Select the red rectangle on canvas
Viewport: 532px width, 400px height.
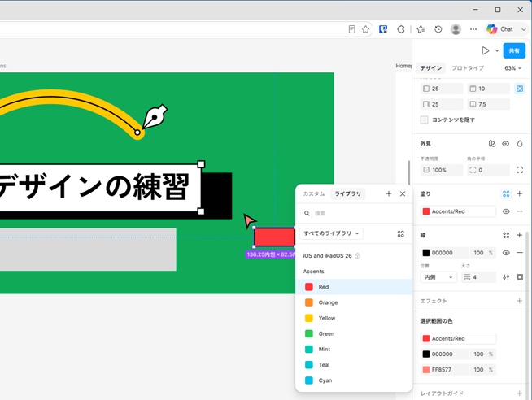point(274,237)
